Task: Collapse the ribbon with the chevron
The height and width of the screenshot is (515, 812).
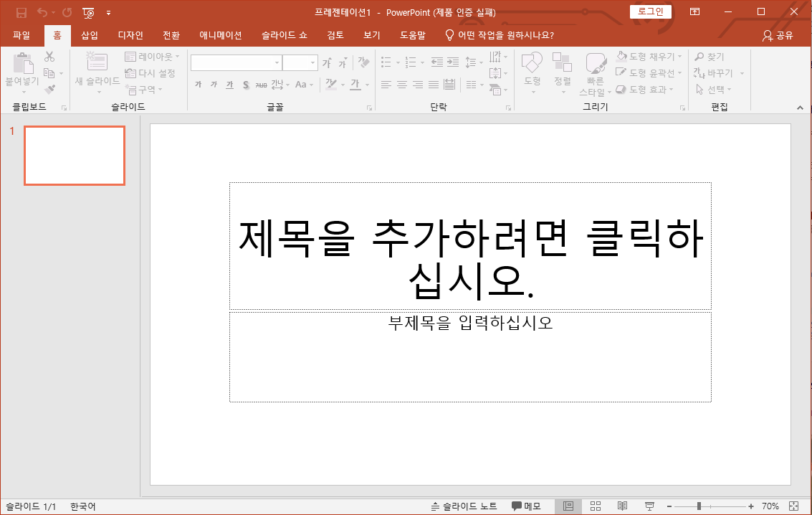Action: [x=800, y=108]
